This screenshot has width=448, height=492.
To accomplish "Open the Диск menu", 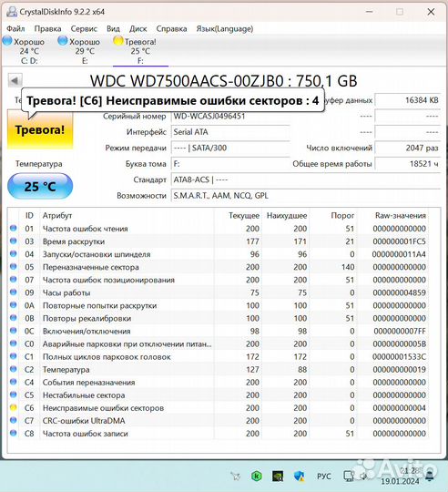I will pos(137,29).
